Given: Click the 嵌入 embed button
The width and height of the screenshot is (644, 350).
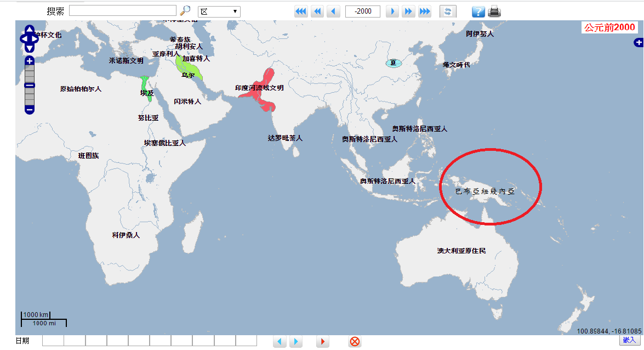Looking at the screenshot, I should 629,340.
